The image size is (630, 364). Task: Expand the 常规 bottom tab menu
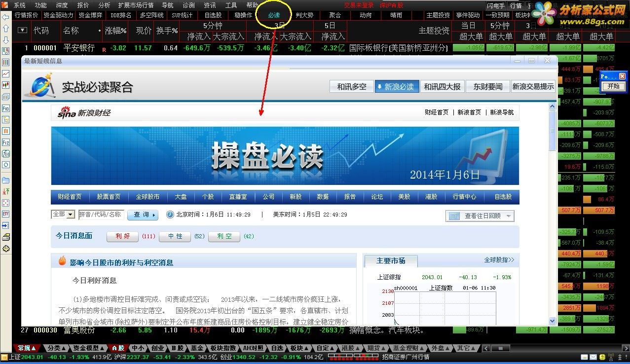coord(27,348)
